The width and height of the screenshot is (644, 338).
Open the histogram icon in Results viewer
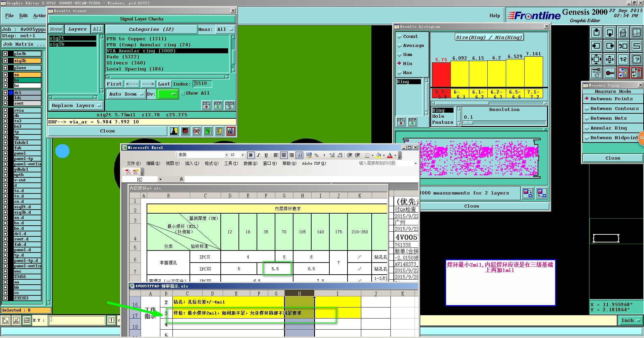230,131
